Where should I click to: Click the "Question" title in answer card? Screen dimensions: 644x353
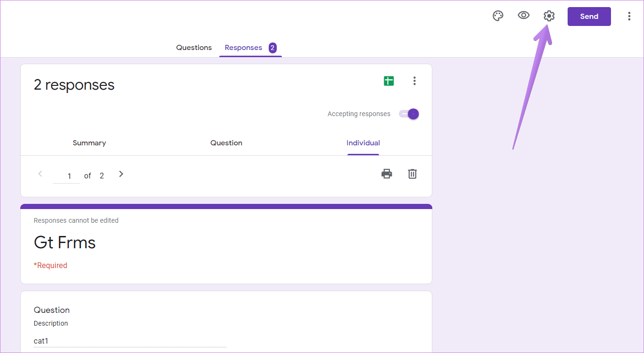point(52,310)
